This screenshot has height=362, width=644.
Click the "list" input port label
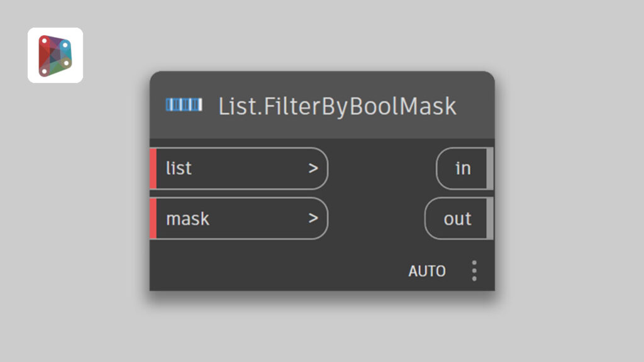[179, 168]
